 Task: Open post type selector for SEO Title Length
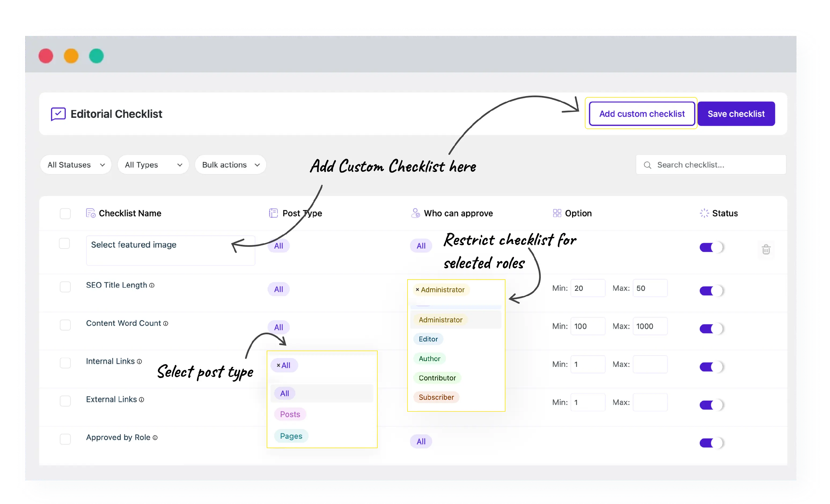[x=279, y=289]
